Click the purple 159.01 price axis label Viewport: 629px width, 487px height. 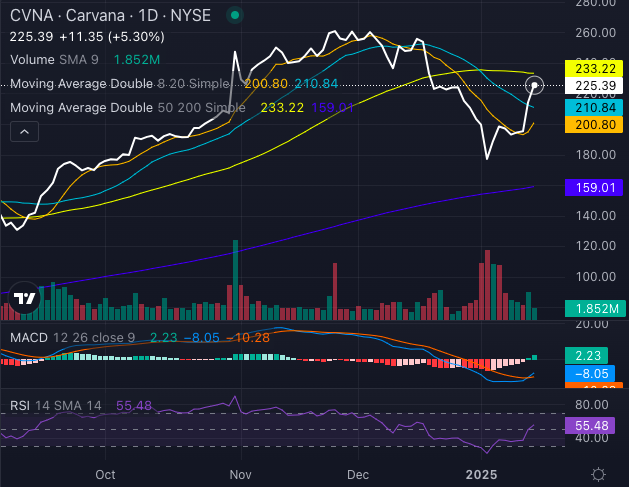click(594, 187)
